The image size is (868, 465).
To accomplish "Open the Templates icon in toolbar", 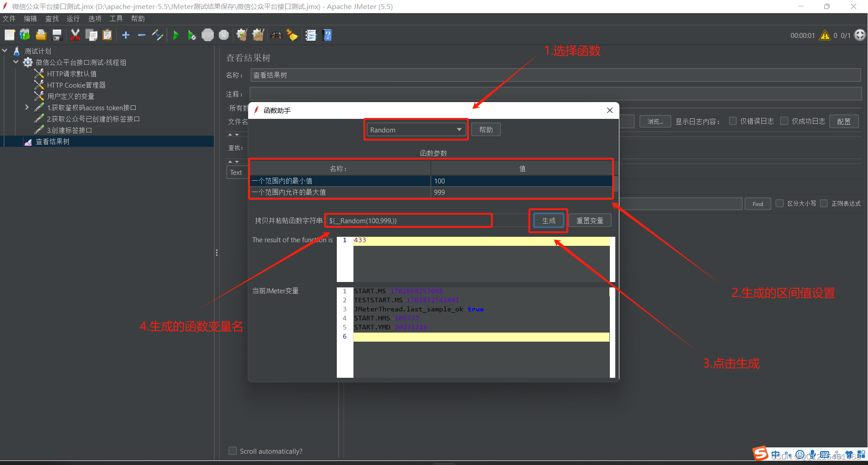I will [25, 35].
